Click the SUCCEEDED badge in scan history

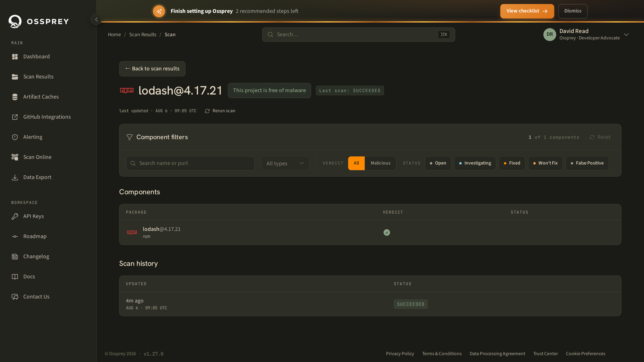pyautogui.click(x=411, y=304)
